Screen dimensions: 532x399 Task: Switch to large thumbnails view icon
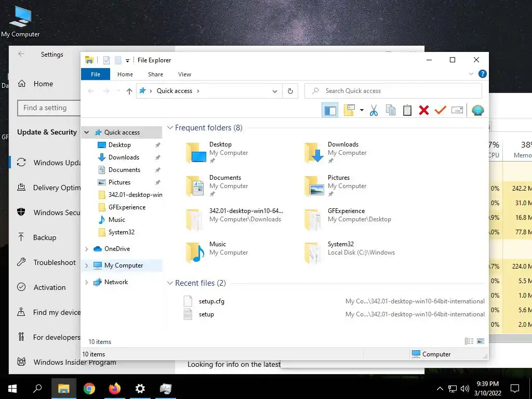point(481,341)
